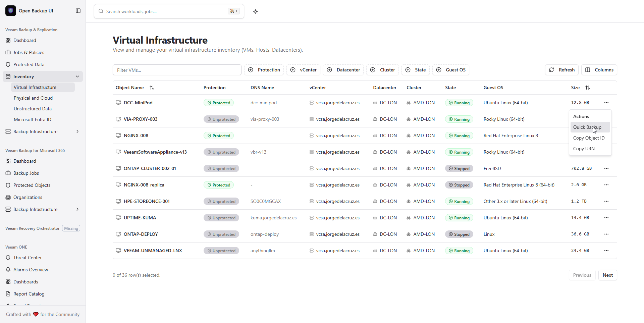Sort by Object Name arrows icon
Screen dimensions: 644x323
tap(152, 88)
